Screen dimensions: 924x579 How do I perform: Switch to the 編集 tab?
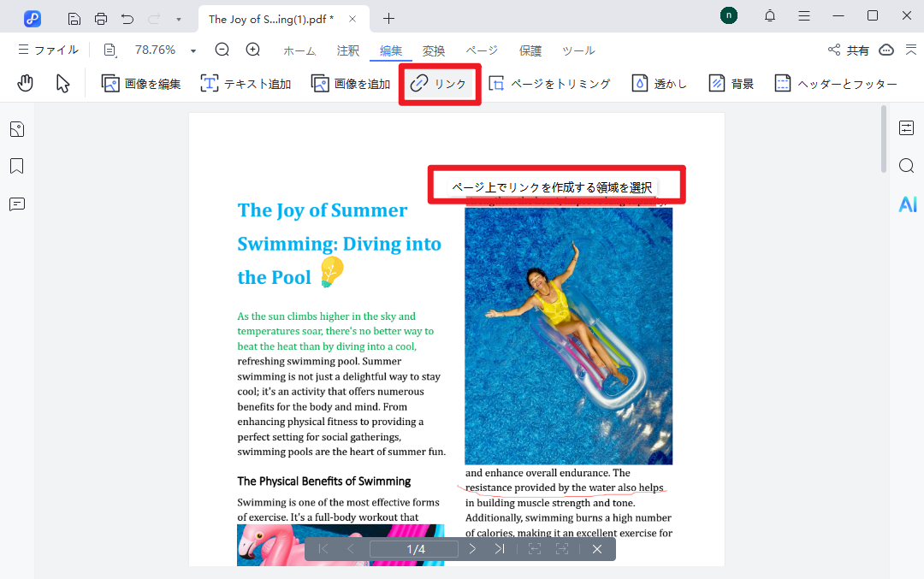click(391, 50)
